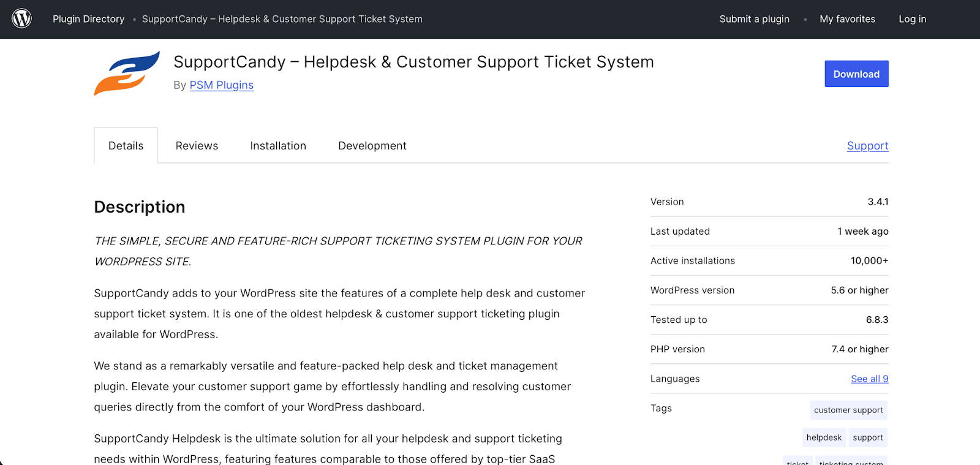The image size is (980, 465).
Task: Download the SupportCandy plugin
Action: [x=856, y=74]
